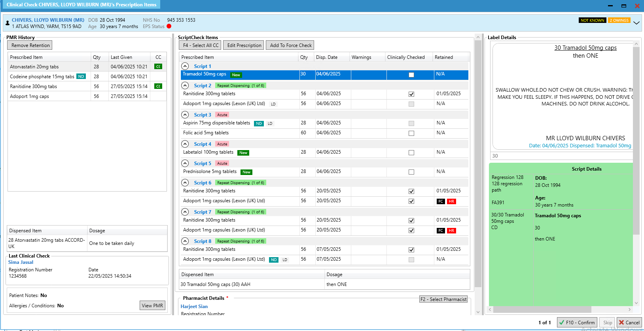644x331 pixels.
Task: Click the LD badge beside Aspirin 75mg dispersible tablets
Action: click(270, 124)
